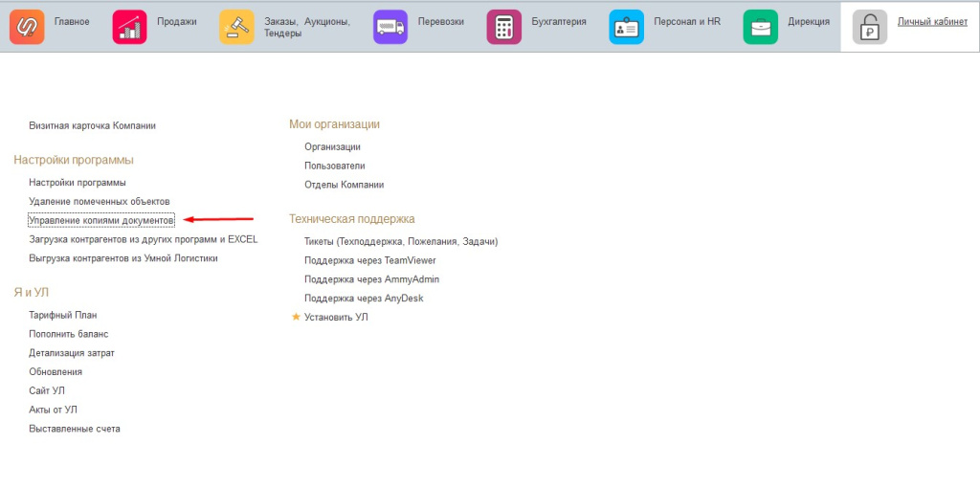The height and width of the screenshot is (488, 980).
Task: Click Пополнить баланс
Action: 69,334
